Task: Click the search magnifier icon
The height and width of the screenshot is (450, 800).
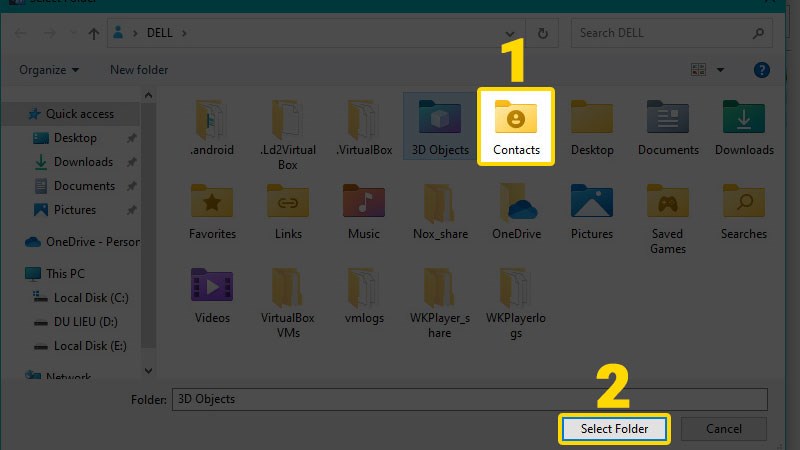Action: [758, 33]
